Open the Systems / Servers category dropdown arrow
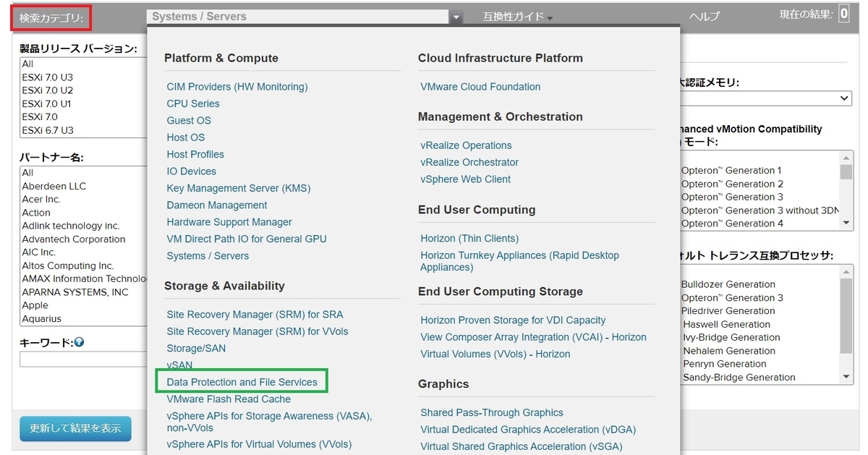 point(456,17)
